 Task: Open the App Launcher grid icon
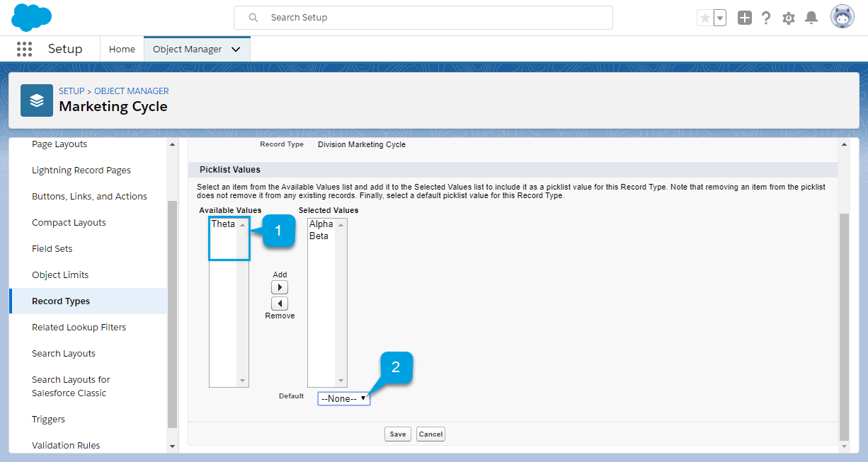(x=24, y=49)
